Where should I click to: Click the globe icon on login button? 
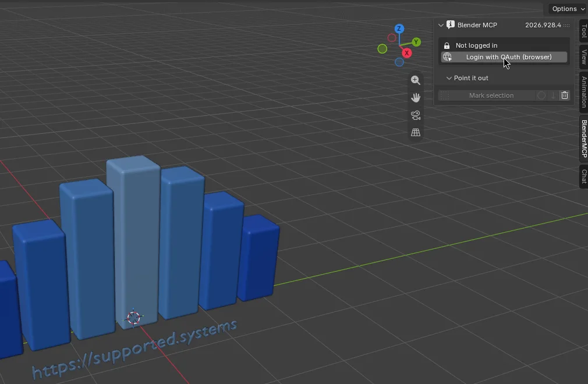coord(447,57)
